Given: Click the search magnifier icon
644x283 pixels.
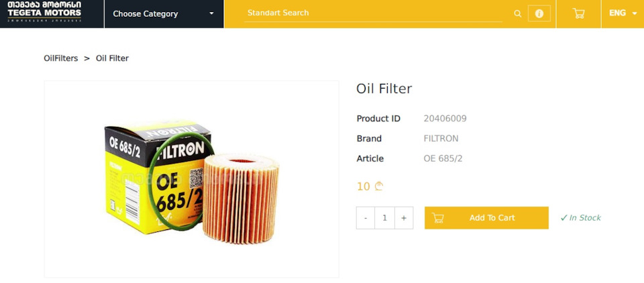Looking at the screenshot, I should [517, 13].
